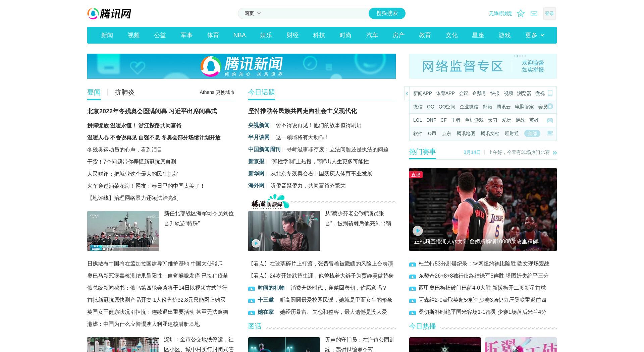Viewport: 644px width, 352px height.
Task: Select 游戏 in navigation bar
Action: pyautogui.click(x=504, y=35)
